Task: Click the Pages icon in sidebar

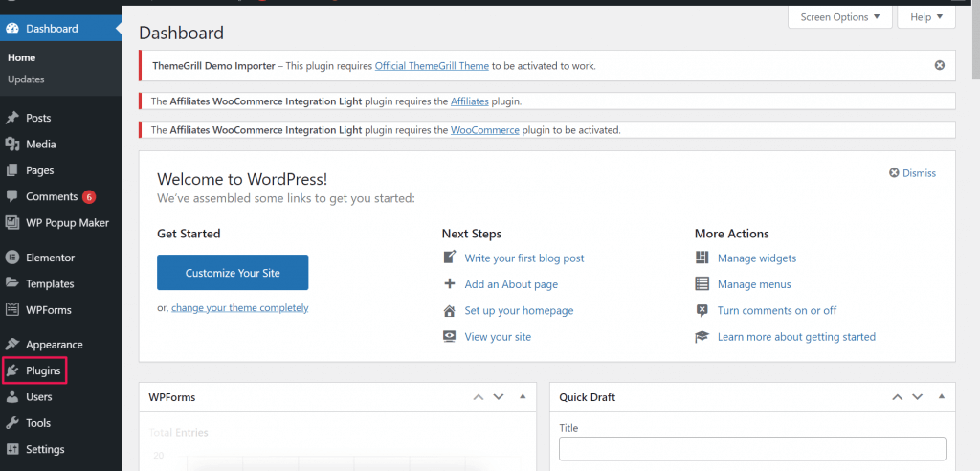Action: coord(11,170)
